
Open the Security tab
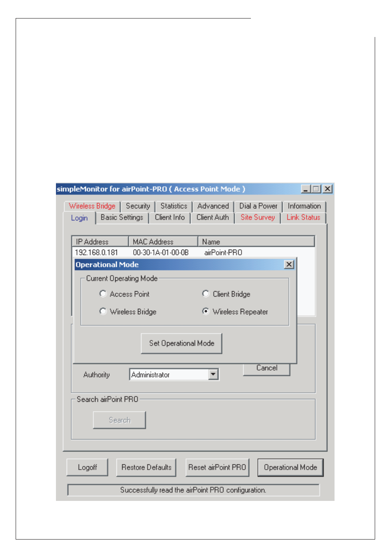point(138,206)
